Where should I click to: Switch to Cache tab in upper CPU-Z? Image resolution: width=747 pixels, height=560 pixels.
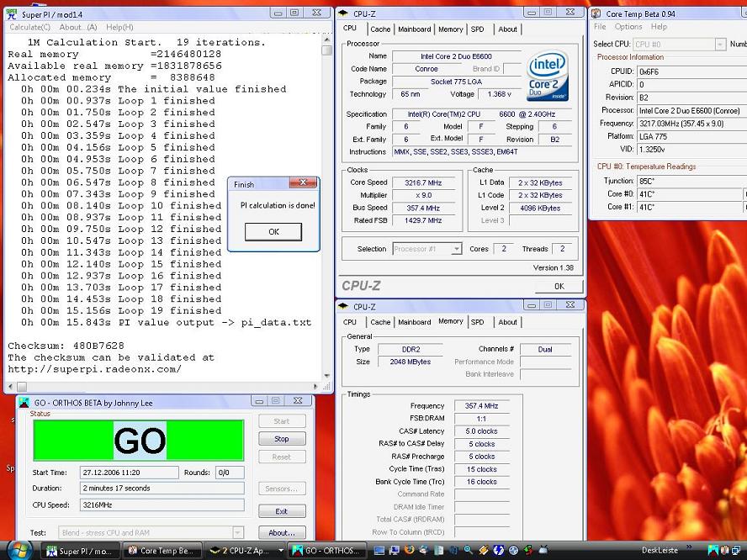[380, 29]
